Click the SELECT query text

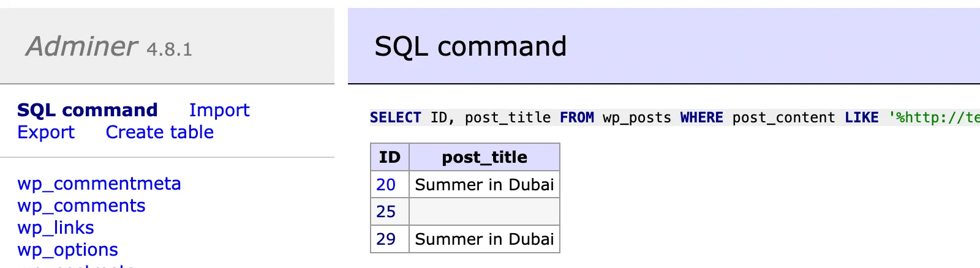pos(675,117)
